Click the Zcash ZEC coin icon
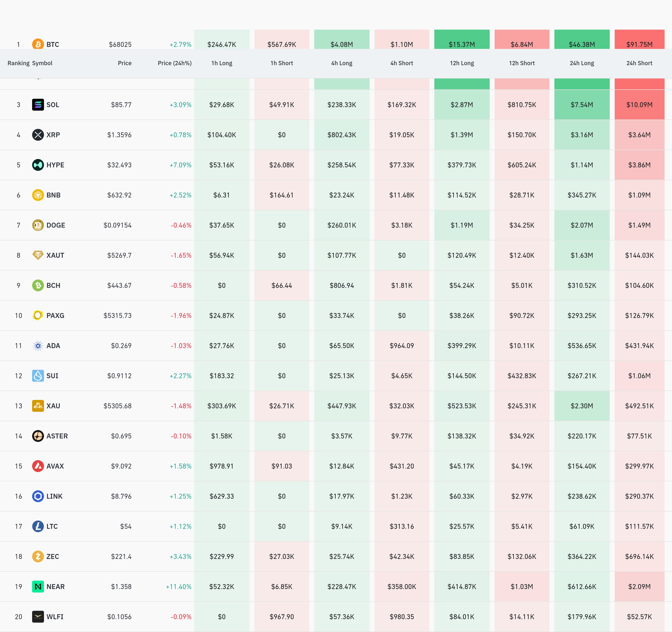This screenshot has height=632, width=672. [x=38, y=556]
